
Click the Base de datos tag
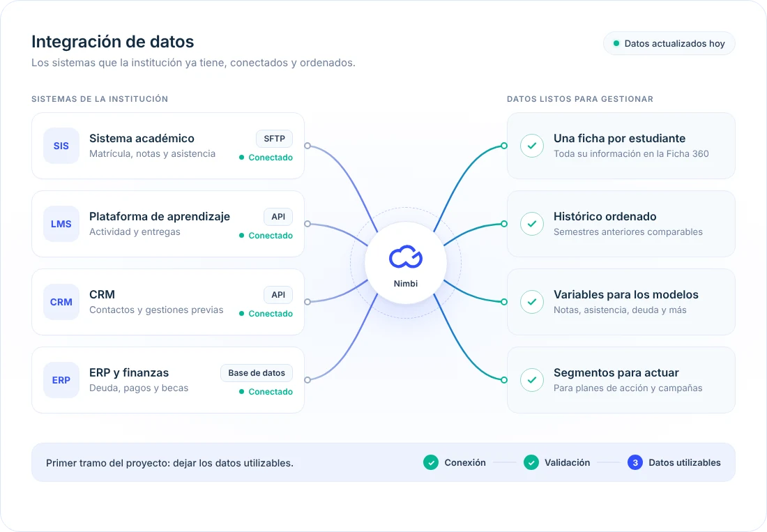click(257, 373)
